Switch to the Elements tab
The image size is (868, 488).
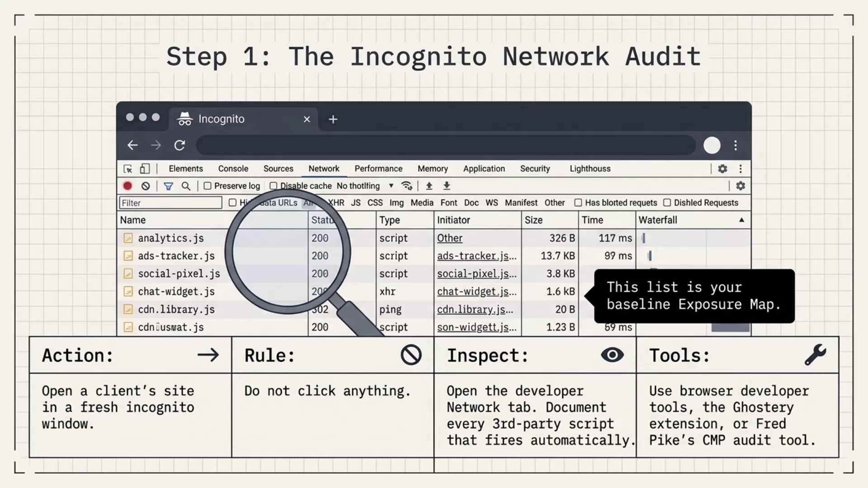[x=186, y=169]
